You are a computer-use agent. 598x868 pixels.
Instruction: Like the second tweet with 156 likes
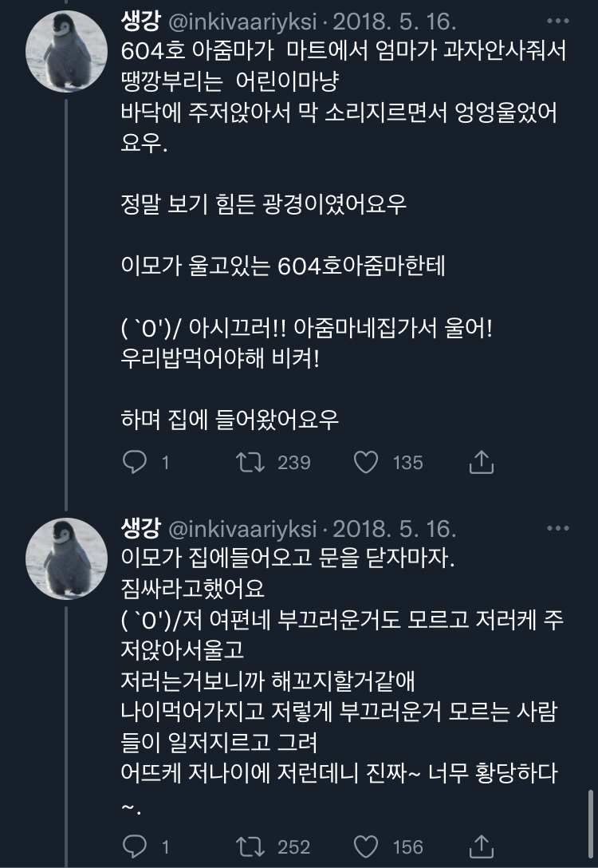point(366,846)
